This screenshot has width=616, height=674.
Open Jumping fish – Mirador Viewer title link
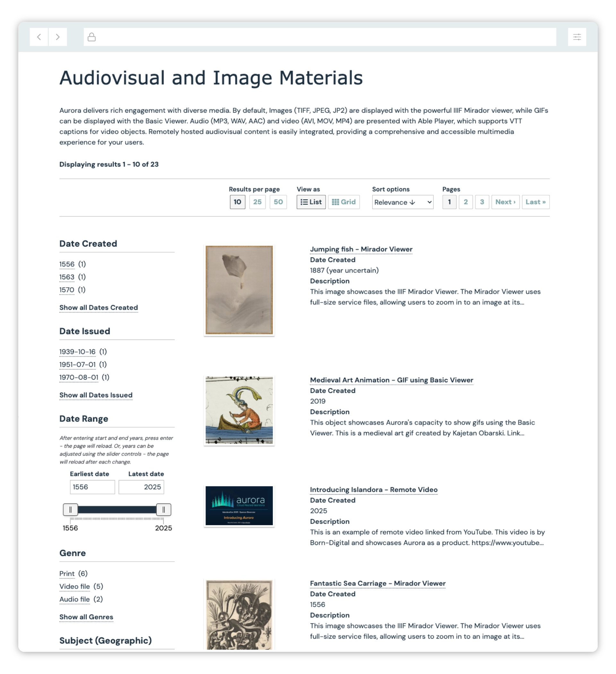pyautogui.click(x=362, y=249)
